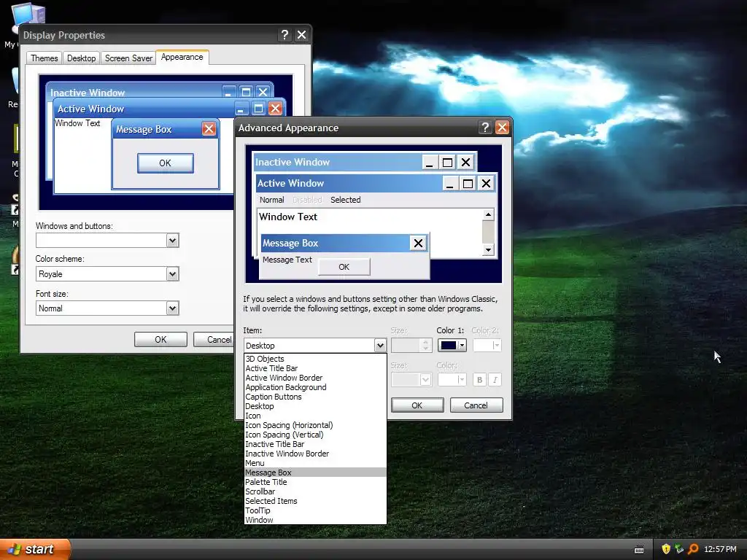Click the item Size spinner field
The height and width of the screenshot is (560, 747).
tap(411, 345)
